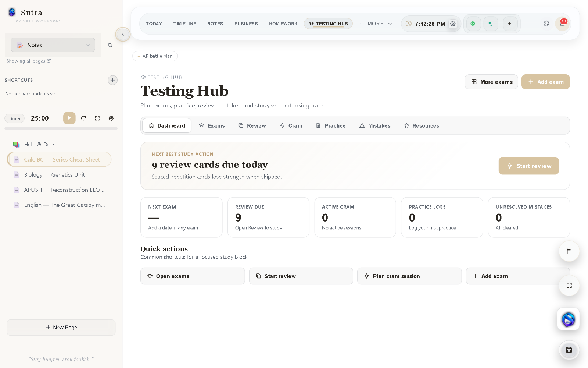Open Biology — Genetics Unit page

(x=59, y=174)
